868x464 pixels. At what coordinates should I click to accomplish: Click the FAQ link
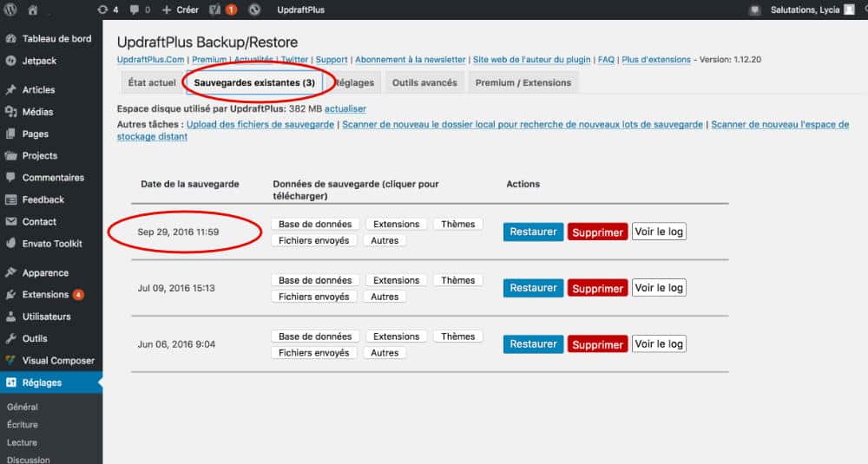click(606, 59)
